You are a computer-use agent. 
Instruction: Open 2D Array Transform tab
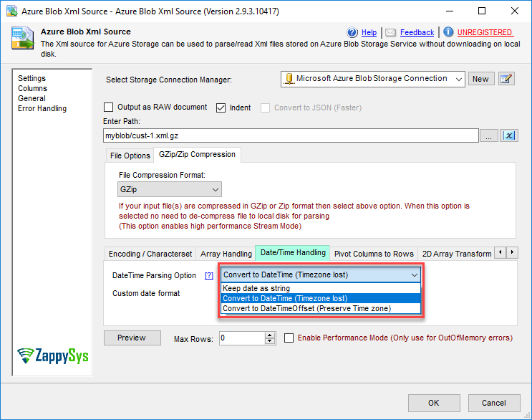456,254
